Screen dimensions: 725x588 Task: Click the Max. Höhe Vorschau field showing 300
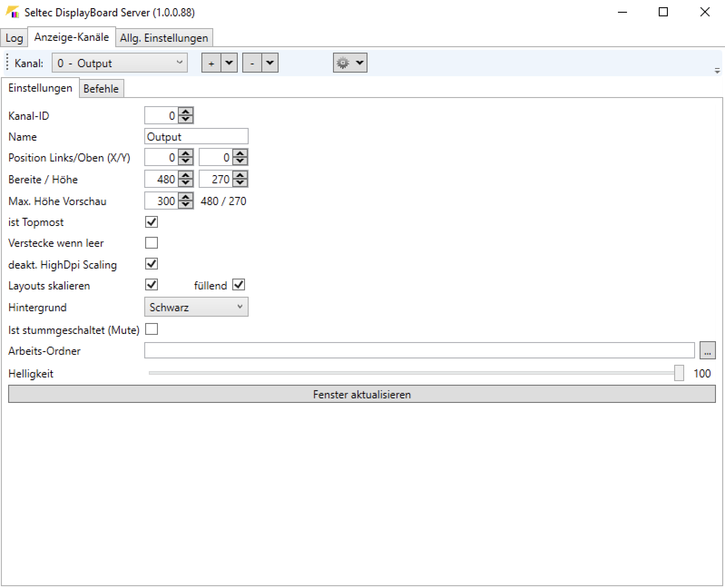pos(162,201)
